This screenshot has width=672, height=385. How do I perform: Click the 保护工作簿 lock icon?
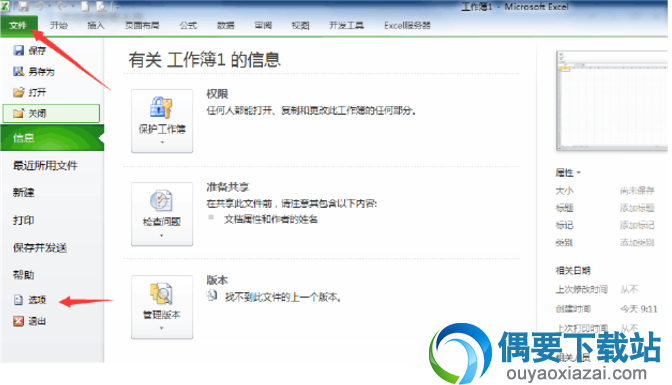pos(161,107)
